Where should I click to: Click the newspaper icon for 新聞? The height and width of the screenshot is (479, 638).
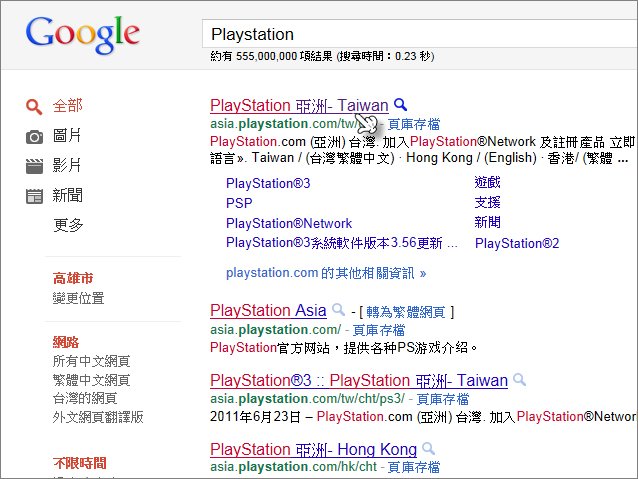[34, 196]
